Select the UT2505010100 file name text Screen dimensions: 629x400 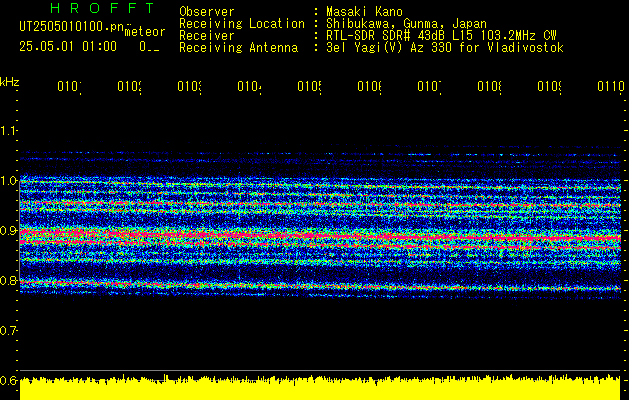[71, 26]
